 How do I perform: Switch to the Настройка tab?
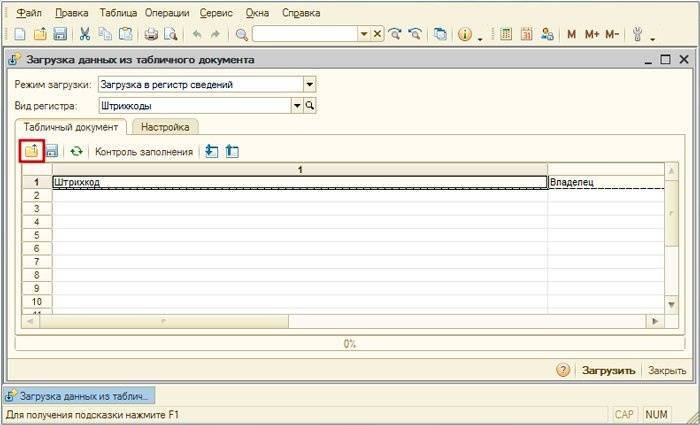click(165, 127)
